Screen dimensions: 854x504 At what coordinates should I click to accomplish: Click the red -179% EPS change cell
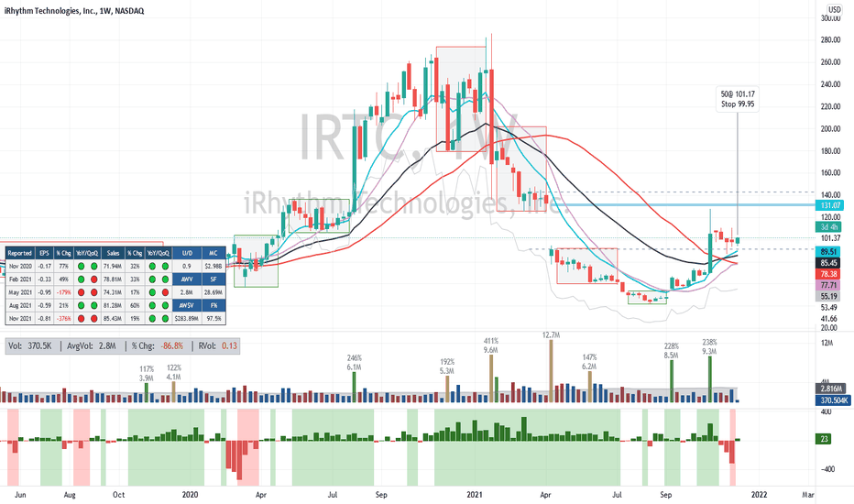tap(64, 292)
